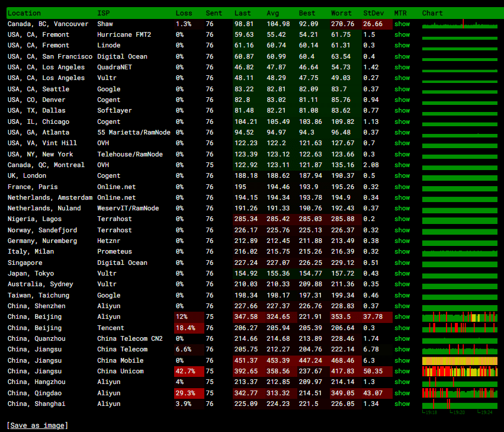Image resolution: width=504 pixels, height=432 pixels.
Task: Open the Jiangsu China Mobile chart
Action: click(460, 360)
